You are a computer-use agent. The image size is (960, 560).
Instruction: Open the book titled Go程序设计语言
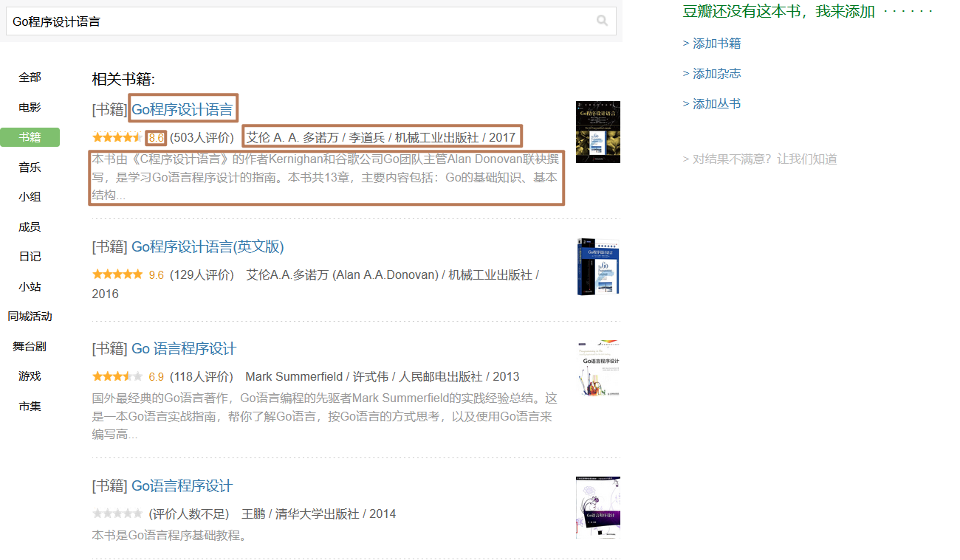point(182,110)
